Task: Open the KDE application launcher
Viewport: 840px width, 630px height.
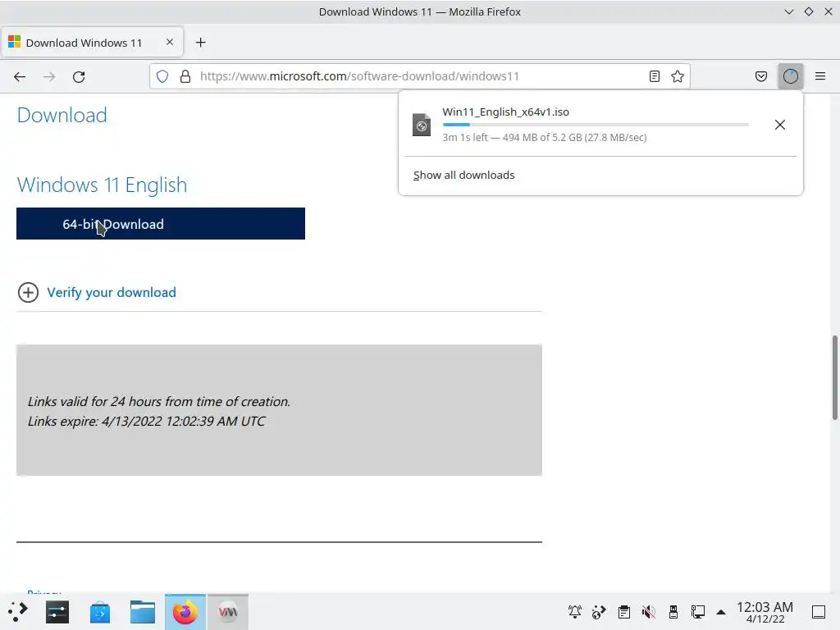Action: [x=18, y=612]
